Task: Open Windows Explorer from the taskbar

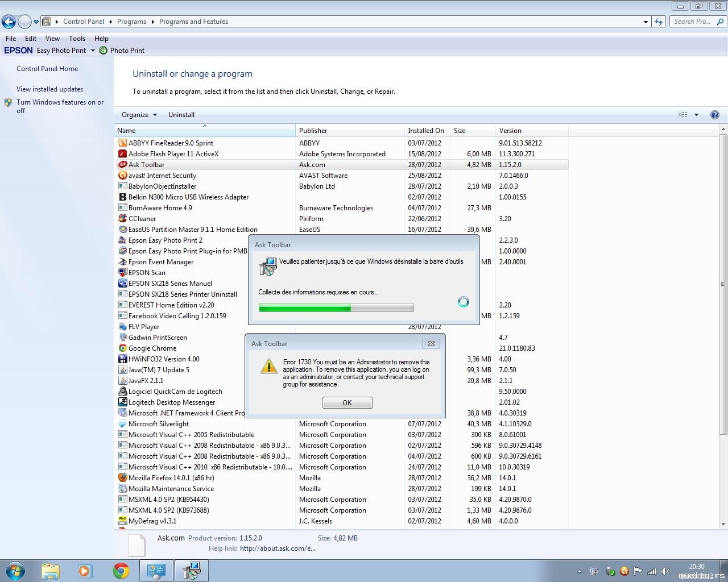Action: [51, 571]
